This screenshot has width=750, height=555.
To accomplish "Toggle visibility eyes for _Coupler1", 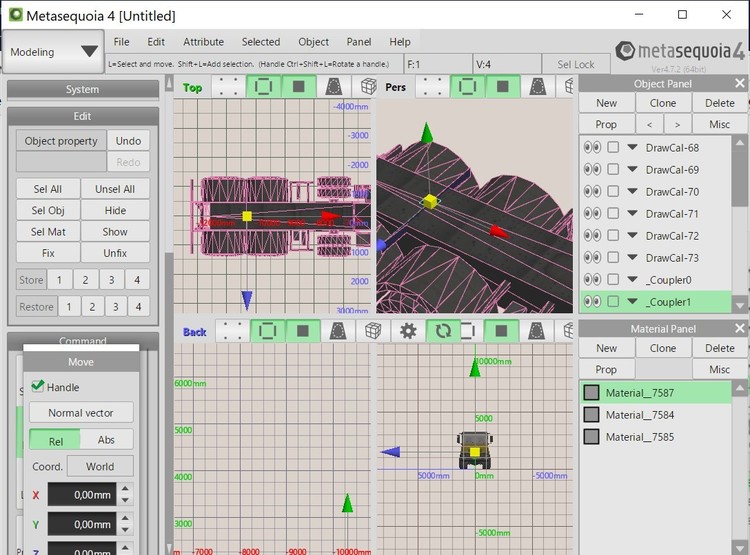I will pos(592,301).
